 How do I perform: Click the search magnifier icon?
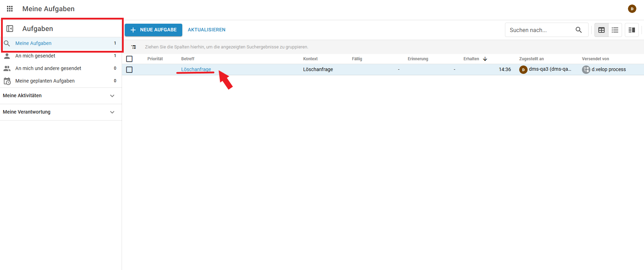pyautogui.click(x=578, y=30)
